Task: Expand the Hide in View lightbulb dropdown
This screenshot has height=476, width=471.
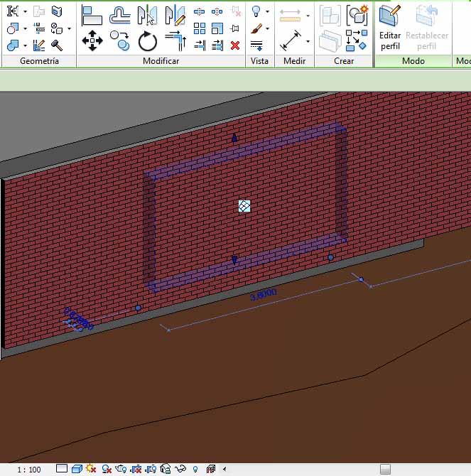Action: pos(266,12)
